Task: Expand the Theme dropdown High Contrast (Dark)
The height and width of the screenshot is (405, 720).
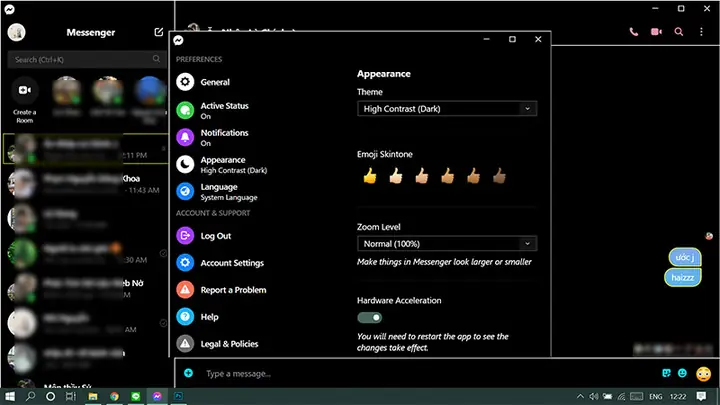Action: pos(447,109)
